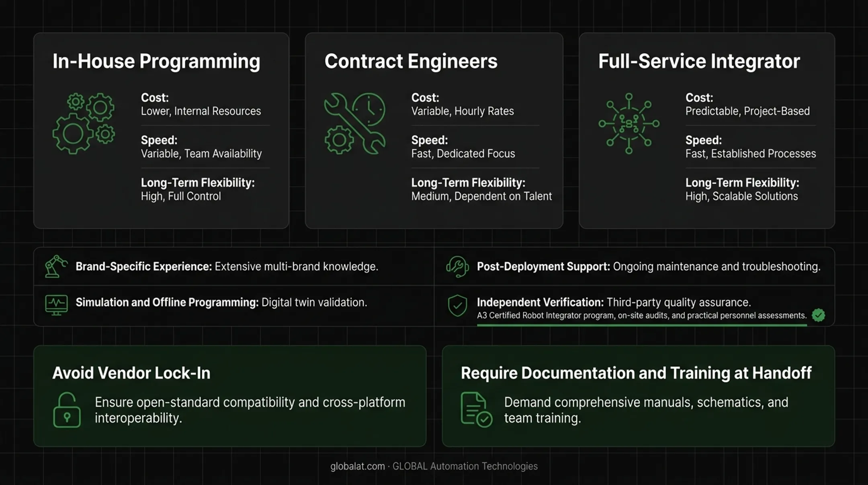Select the In-House Programming heading
The image size is (868, 485).
(x=156, y=62)
